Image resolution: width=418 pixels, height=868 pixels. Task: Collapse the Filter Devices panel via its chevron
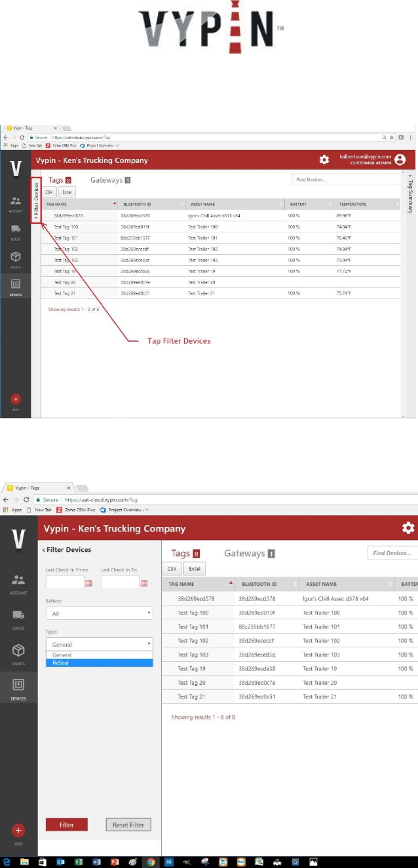coord(44,550)
